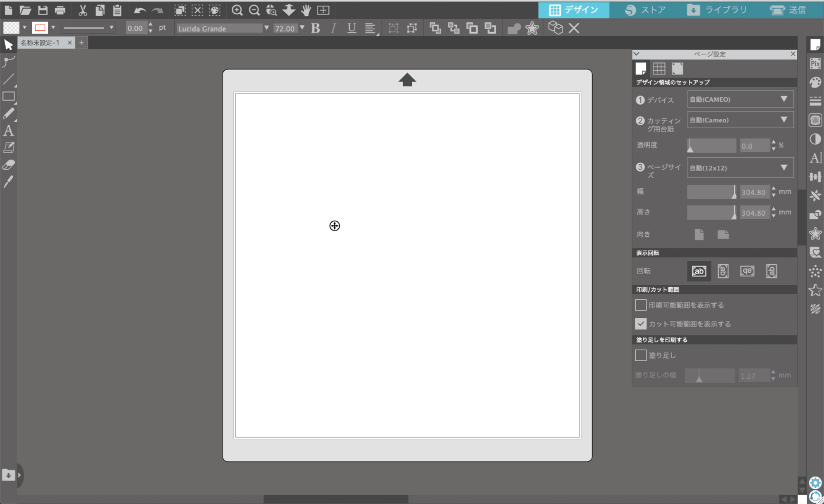The image size is (824, 504).
Task: Open the ページサイズ dropdown showing 自動(12x12)
Action: pos(740,168)
